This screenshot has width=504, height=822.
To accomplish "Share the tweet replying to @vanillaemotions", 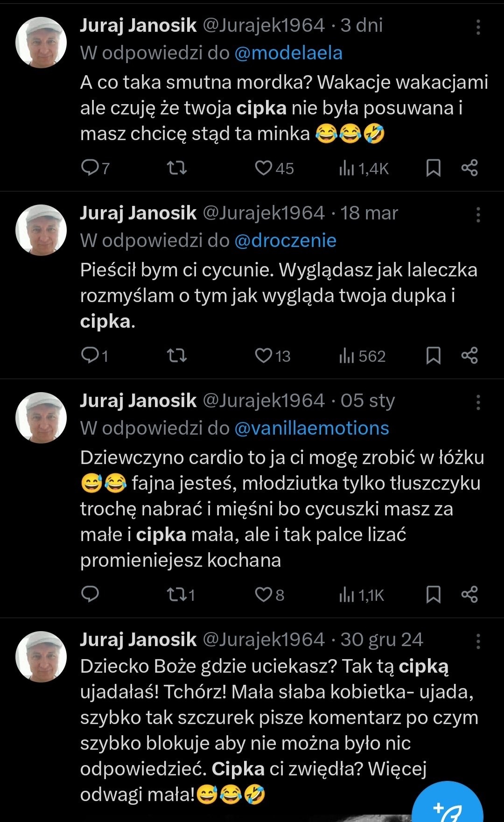I will click(x=469, y=594).
